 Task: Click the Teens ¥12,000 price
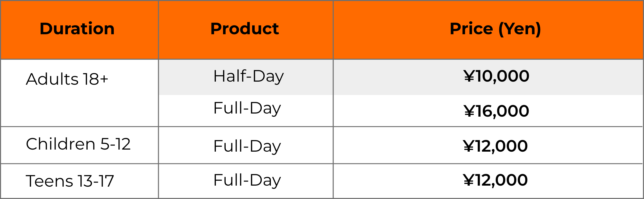click(x=495, y=180)
